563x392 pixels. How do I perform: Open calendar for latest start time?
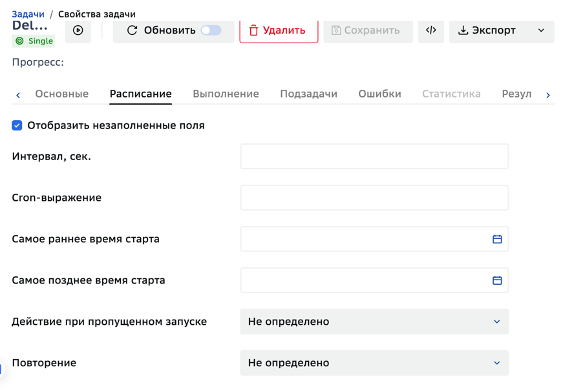point(497,280)
